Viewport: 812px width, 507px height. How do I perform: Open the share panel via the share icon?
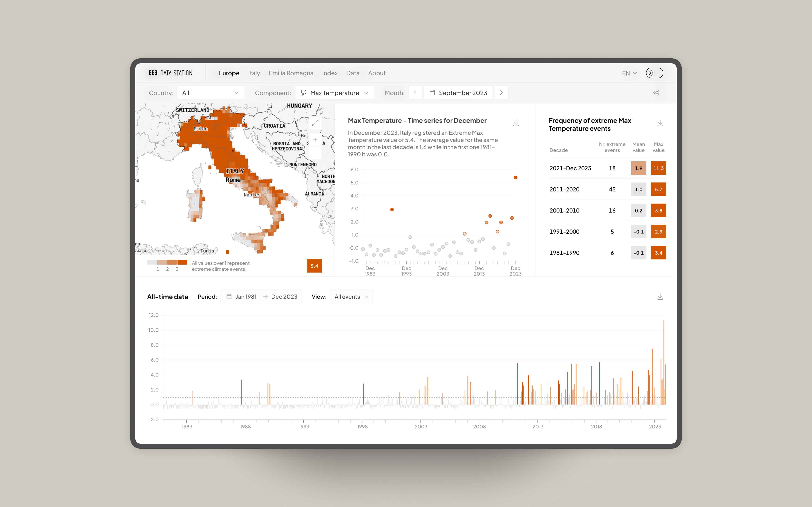(x=656, y=93)
